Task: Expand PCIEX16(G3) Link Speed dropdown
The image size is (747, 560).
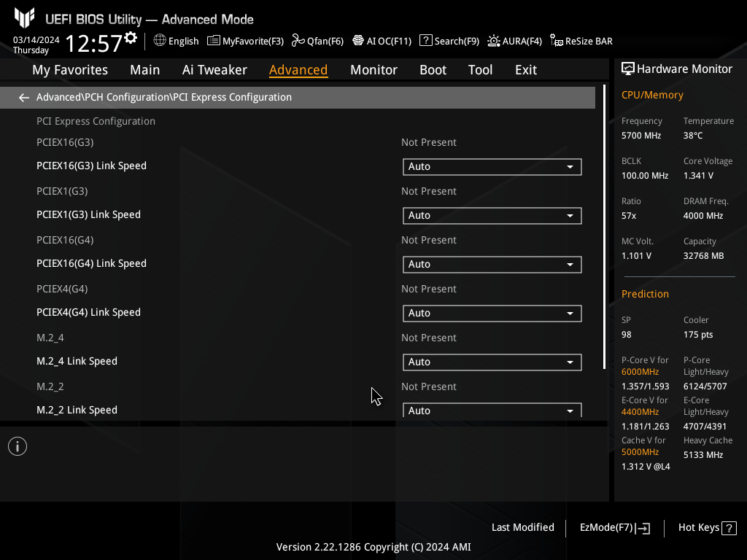Action: click(492, 167)
